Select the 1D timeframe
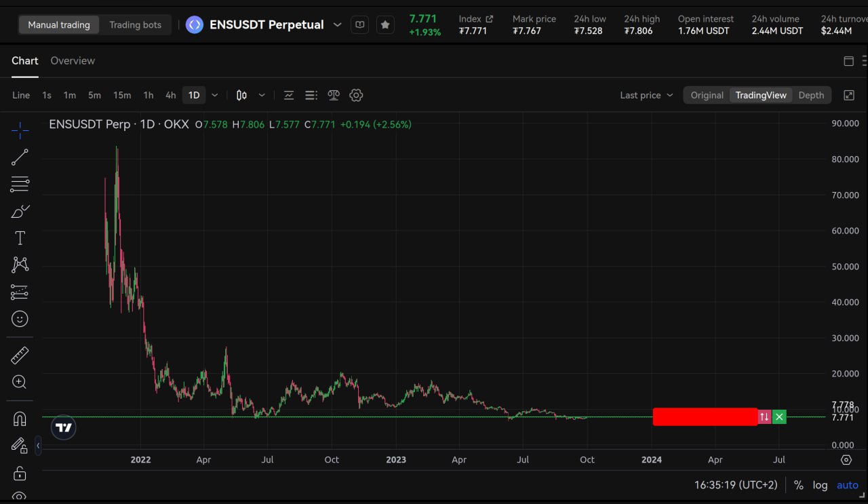Screen dimensions: 868x504 [x=194, y=95]
